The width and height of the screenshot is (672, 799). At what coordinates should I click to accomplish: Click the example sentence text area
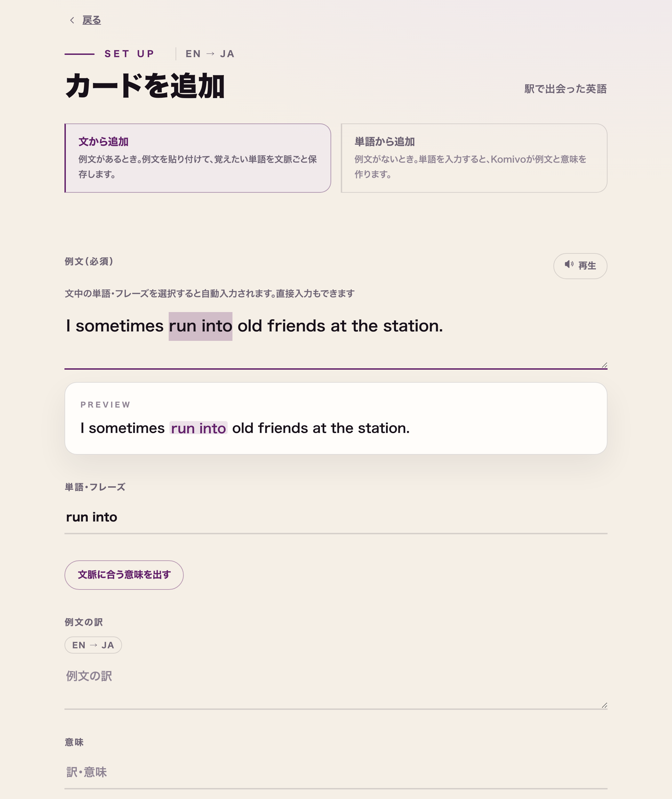tap(336, 339)
